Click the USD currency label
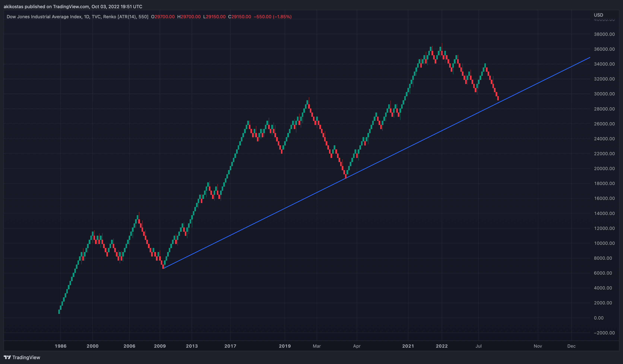The height and width of the screenshot is (364, 623). click(599, 15)
